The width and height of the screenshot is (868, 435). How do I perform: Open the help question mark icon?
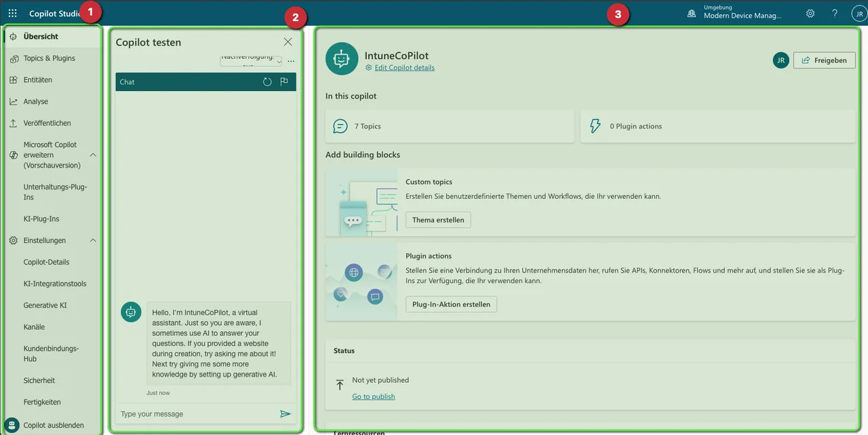tap(835, 14)
